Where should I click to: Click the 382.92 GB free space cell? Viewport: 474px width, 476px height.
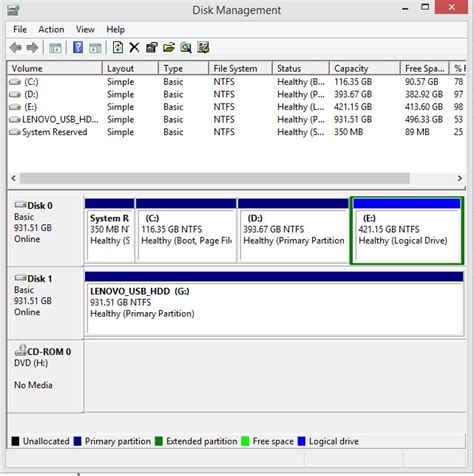(424, 95)
